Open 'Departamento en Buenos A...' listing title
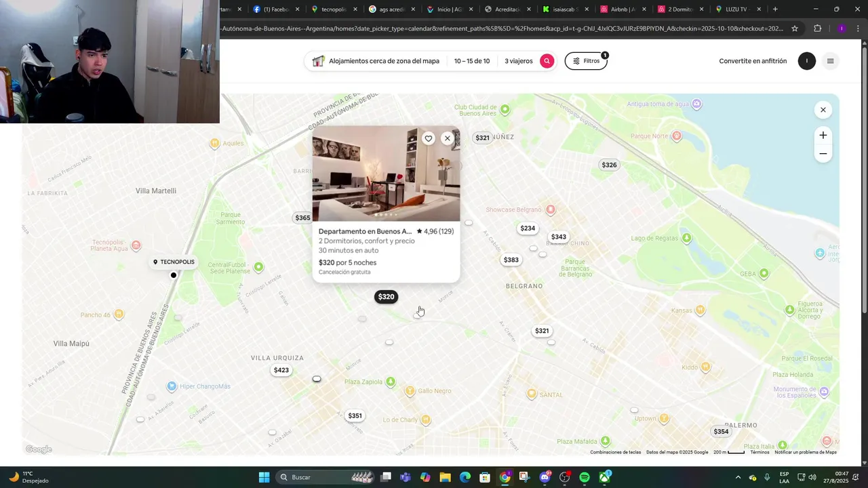 coord(365,231)
